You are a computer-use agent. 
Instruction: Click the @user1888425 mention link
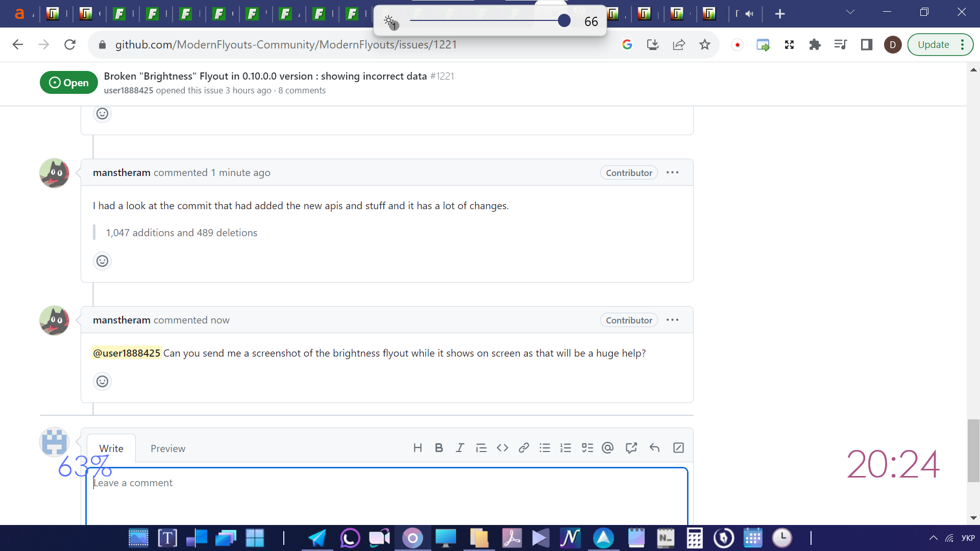click(x=127, y=353)
